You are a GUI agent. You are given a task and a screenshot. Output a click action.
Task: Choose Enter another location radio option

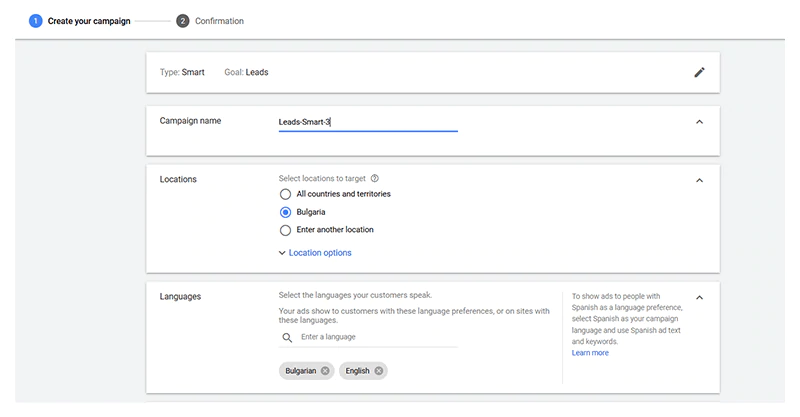286,230
